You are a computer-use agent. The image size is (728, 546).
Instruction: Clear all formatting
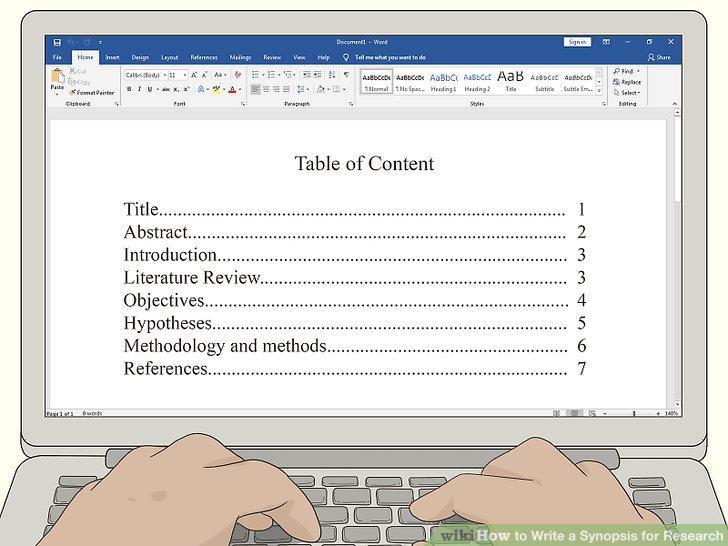pyautogui.click(x=238, y=75)
